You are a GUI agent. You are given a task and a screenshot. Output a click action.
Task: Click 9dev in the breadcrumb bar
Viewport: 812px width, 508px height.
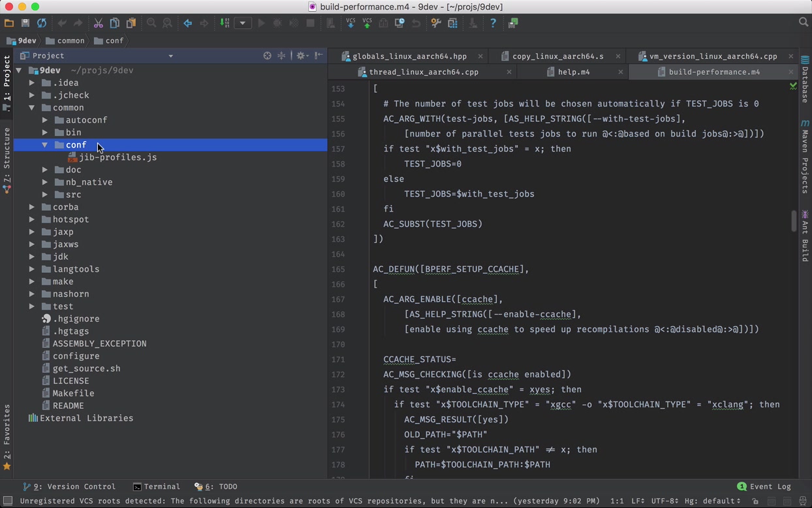[x=21, y=40]
